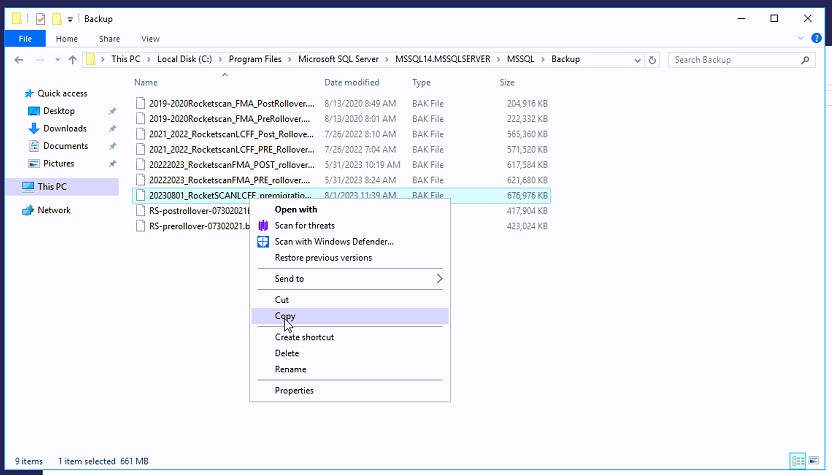Go back with the back arrow
832x475 pixels.
coord(19,60)
